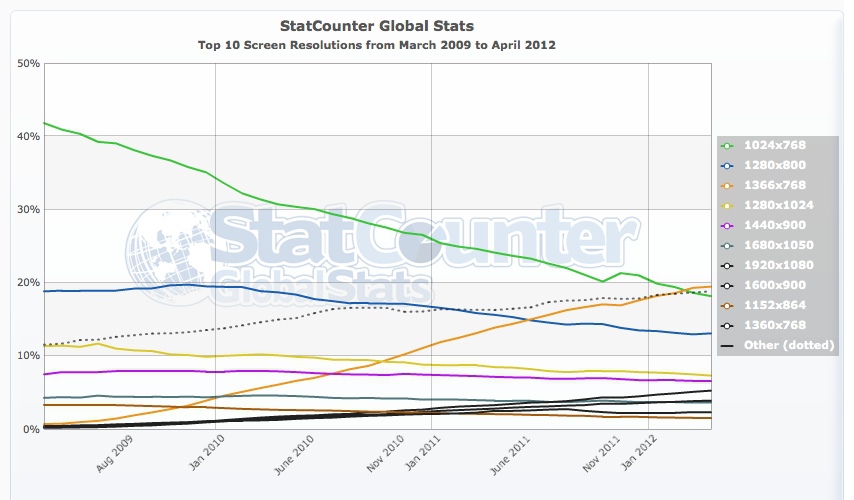The width and height of the screenshot is (854, 500).
Task: Click the purple 1440x900 legend marker
Action: (x=727, y=225)
